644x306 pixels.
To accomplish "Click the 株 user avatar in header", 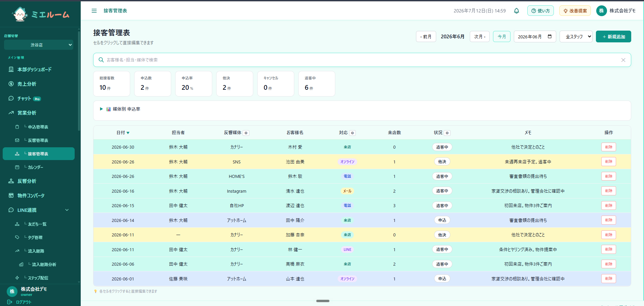I will (601, 11).
